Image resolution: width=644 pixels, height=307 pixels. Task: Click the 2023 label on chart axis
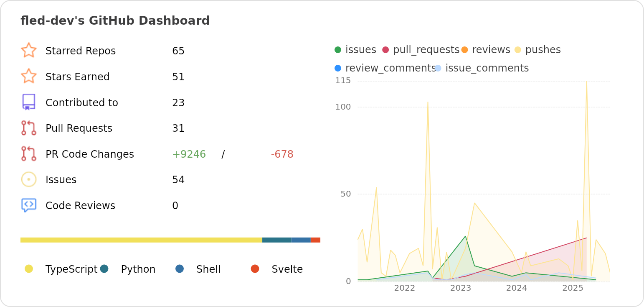click(x=461, y=288)
